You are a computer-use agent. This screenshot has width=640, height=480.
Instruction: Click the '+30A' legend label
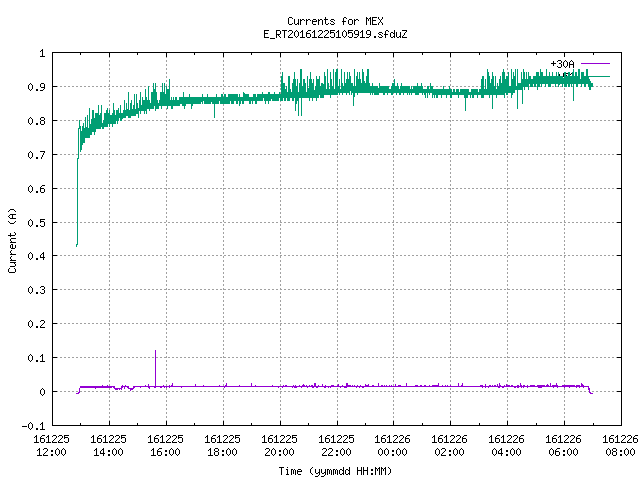pos(562,64)
